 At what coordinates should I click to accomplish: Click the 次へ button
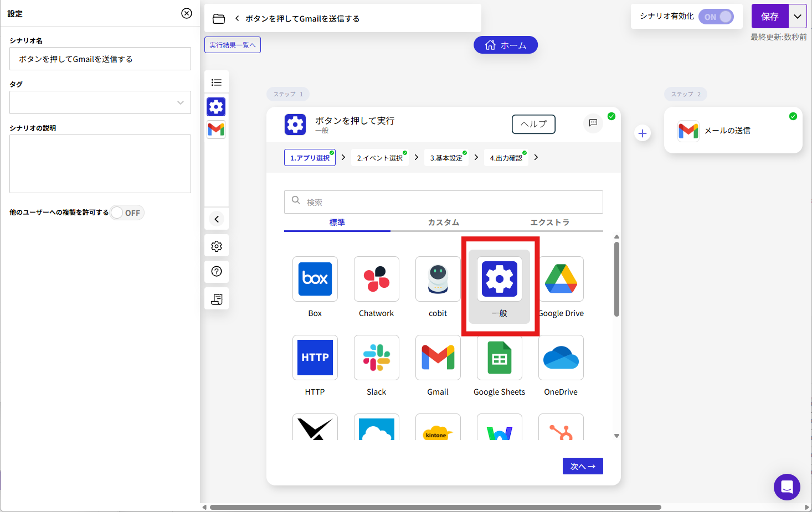click(x=583, y=466)
